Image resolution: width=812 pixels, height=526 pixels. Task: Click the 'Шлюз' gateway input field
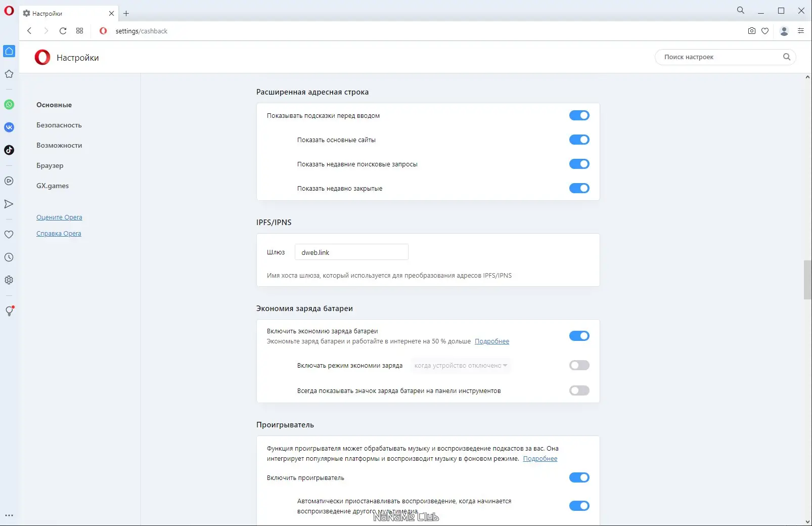point(351,252)
